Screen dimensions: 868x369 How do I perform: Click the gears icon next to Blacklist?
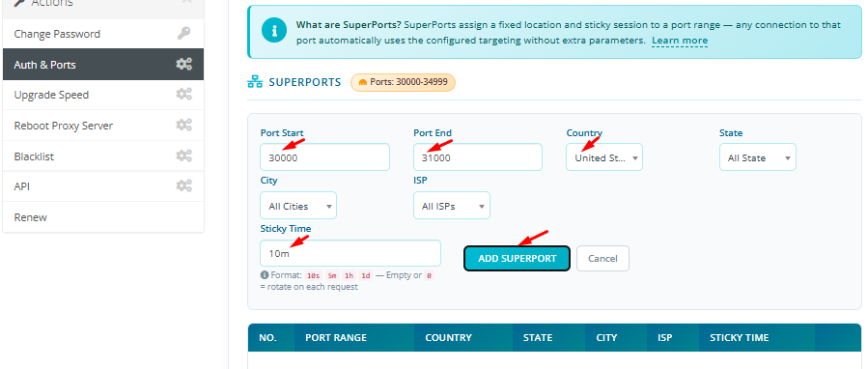[x=183, y=156]
